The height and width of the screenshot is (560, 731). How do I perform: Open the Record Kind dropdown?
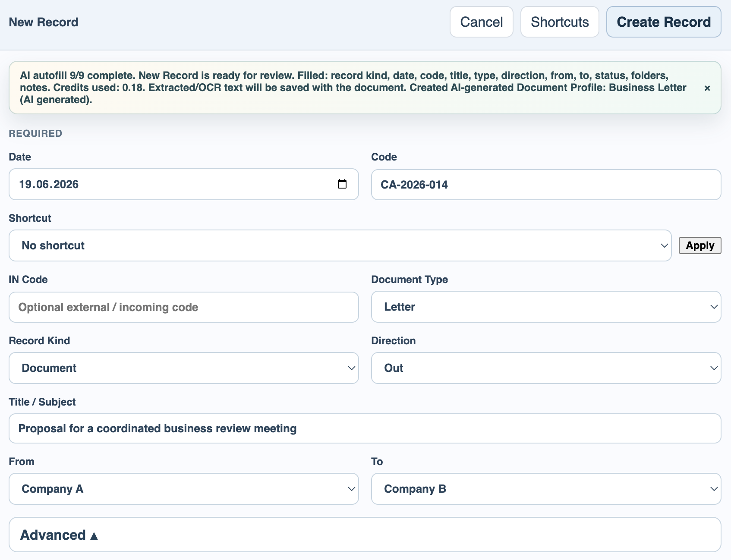184,368
